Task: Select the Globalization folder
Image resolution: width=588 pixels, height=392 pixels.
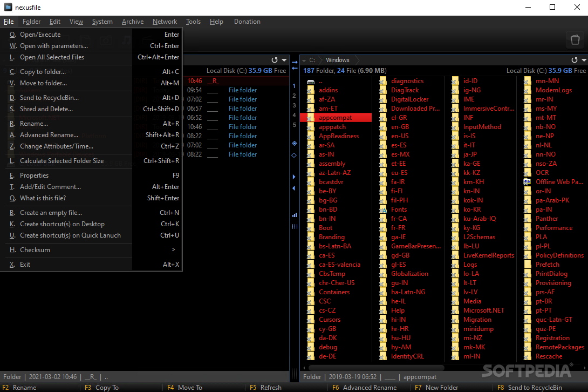Action: click(x=409, y=274)
